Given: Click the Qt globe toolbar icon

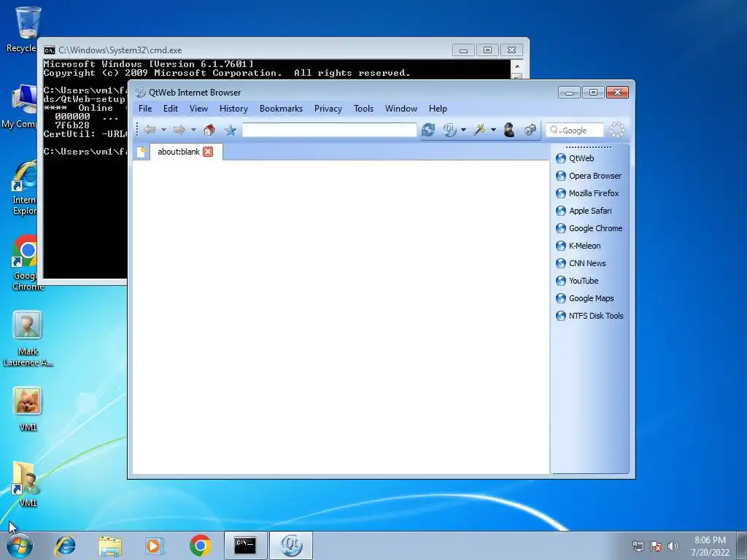Looking at the screenshot, I should point(449,130).
